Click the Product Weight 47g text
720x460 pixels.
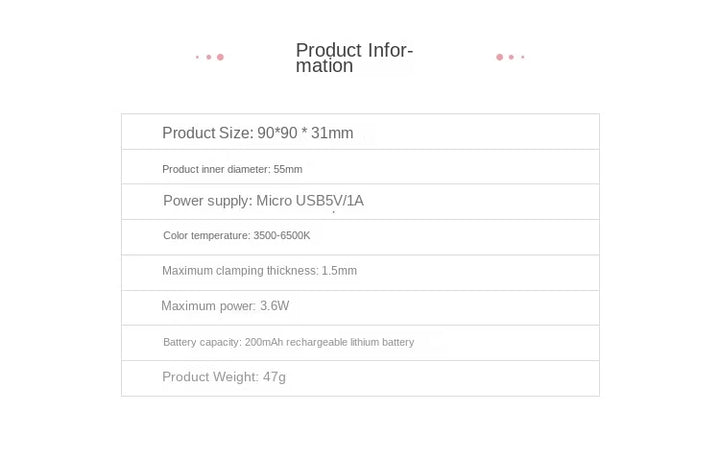point(224,377)
